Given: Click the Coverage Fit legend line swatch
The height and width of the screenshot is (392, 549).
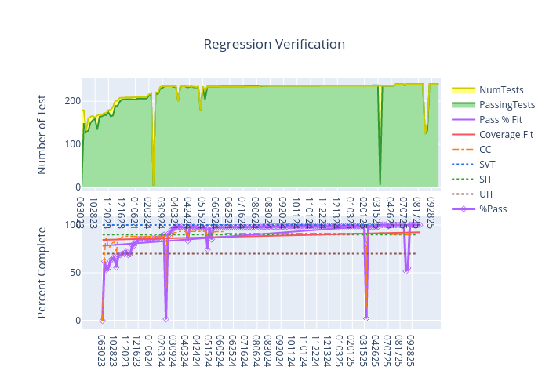Looking at the screenshot, I should coord(464,135).
